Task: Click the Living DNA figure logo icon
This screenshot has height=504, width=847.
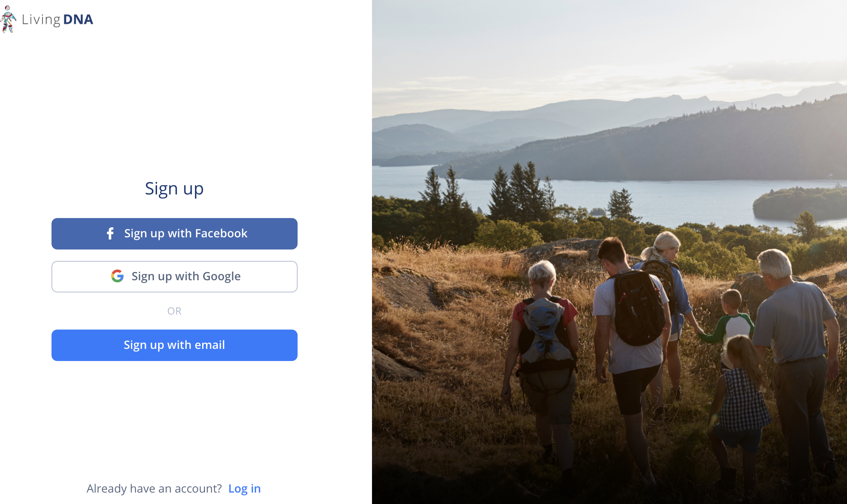Action: tap(8, 19)
